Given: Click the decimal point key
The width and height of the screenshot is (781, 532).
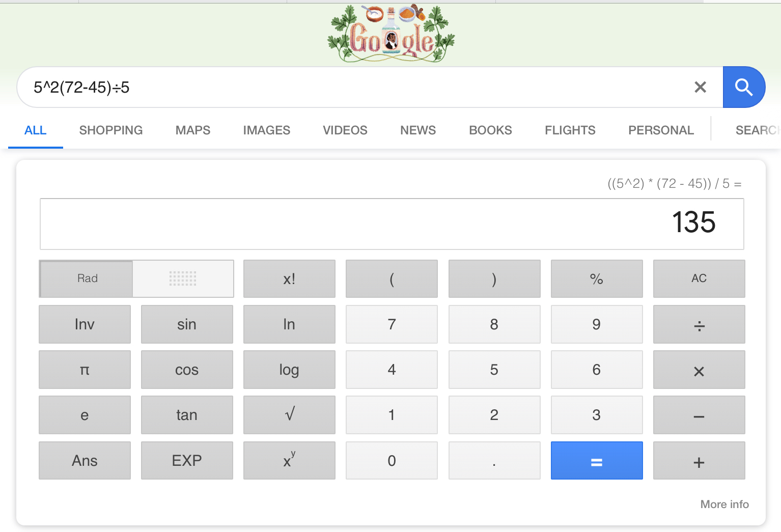Looking at the screenshot, I should point(494,461).
